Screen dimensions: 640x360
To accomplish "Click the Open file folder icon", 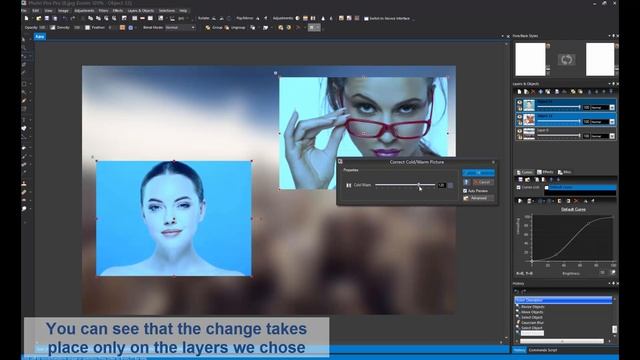I will [x=39, y=18].
